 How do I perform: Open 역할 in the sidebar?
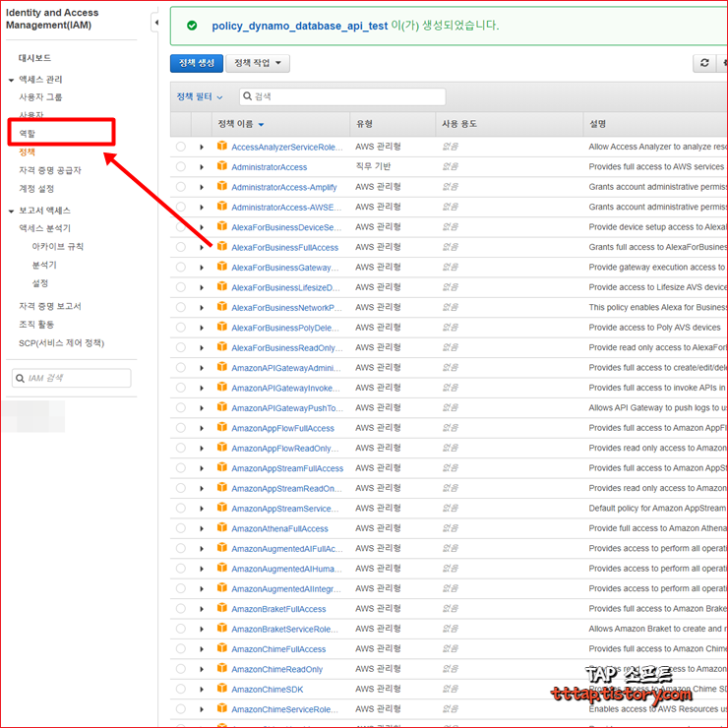[27, 134]
